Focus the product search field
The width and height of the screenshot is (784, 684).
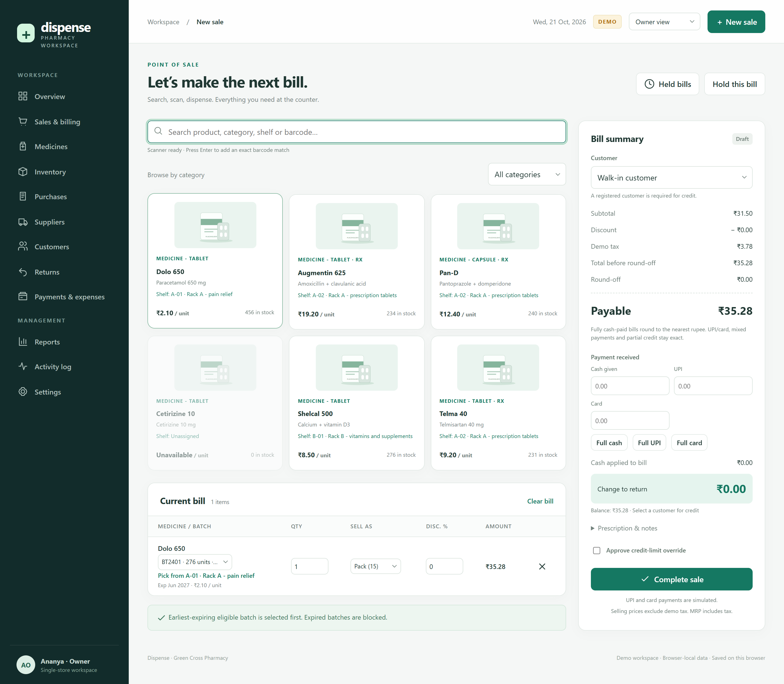pos(357,132)
